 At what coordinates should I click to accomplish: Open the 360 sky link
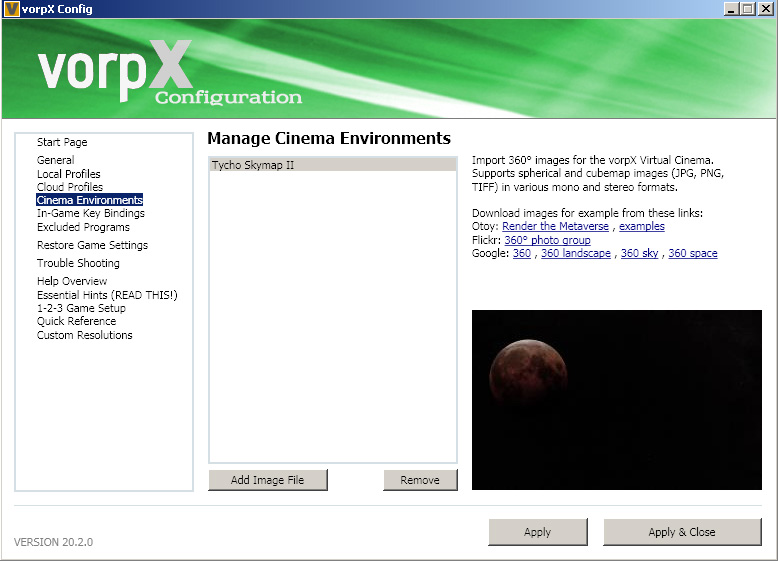[639, 253]
